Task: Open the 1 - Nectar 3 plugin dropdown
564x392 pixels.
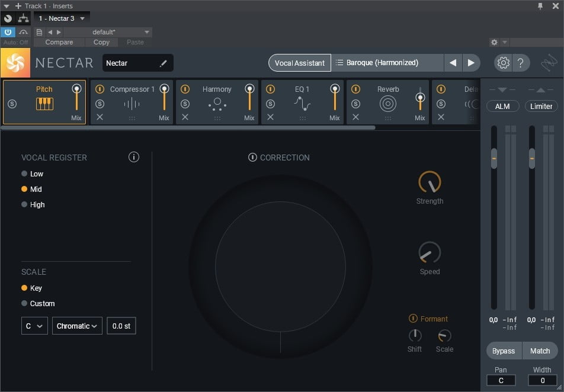Action: (62, 18)
